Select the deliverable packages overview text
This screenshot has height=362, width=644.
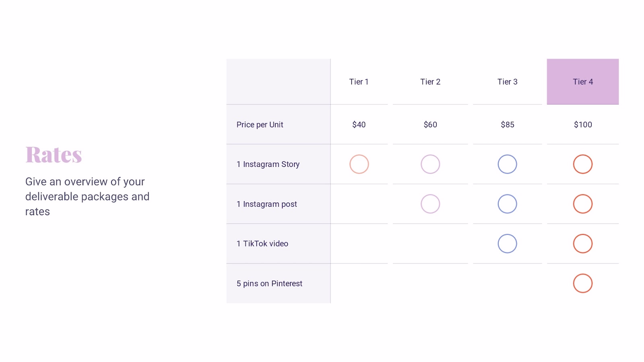(x=87, y=196)
